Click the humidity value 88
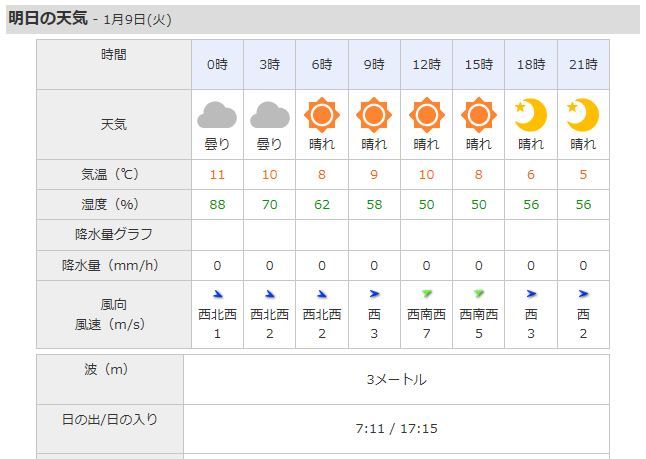The width and height of the screenshot is (646, 459). click(217, 204)
